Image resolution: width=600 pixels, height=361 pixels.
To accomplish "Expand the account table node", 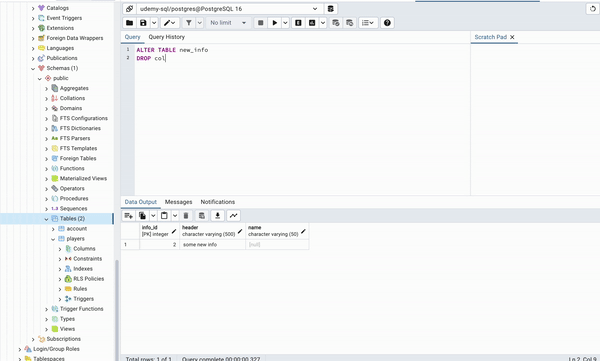I will [53, 229].
